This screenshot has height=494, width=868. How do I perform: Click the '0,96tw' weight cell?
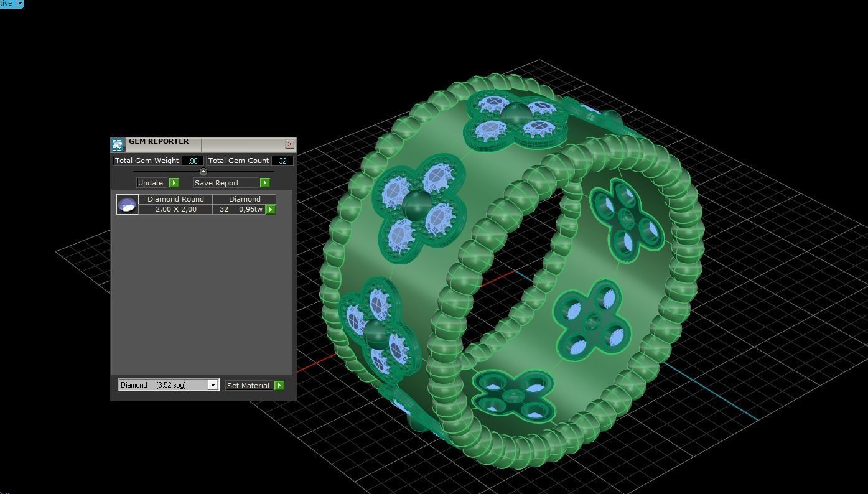pyautogui.click(x=251, y=209)
